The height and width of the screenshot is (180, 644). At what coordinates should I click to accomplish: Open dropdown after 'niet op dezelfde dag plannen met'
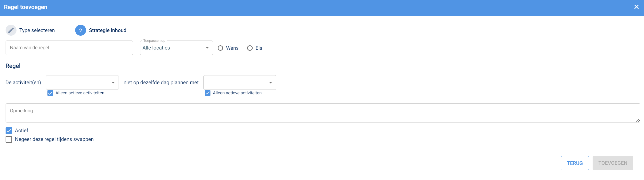[x=240, y=82]
